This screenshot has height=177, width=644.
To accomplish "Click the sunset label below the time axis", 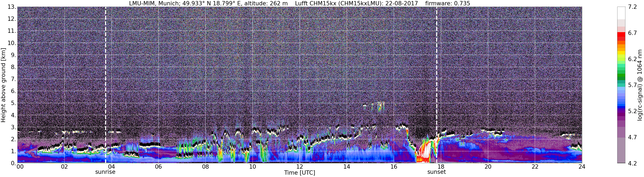I will point(436,172).
